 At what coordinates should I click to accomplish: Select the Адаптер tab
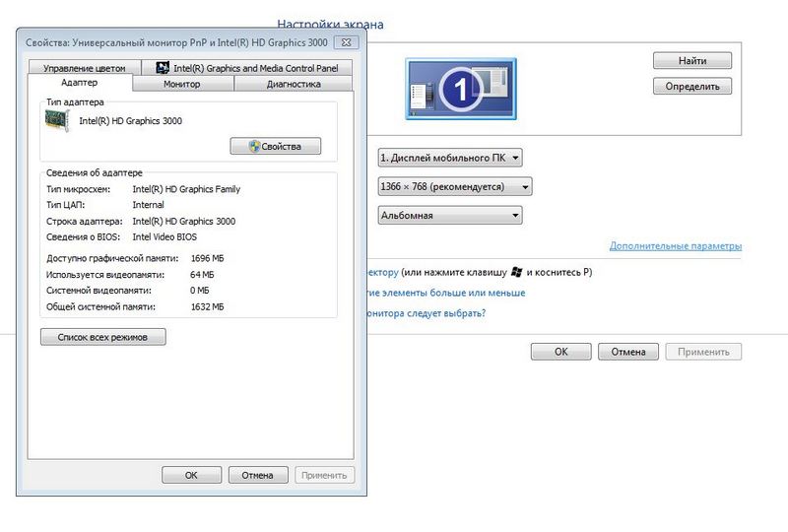pyautogui.click(x=80, y=84)
